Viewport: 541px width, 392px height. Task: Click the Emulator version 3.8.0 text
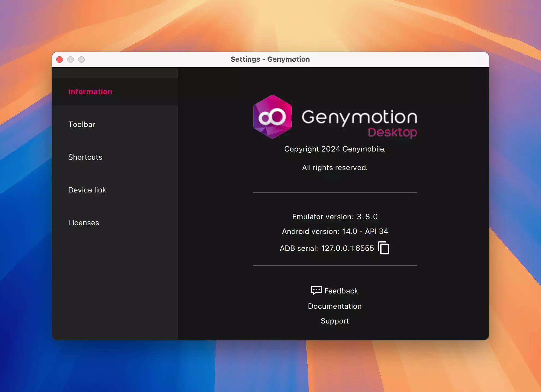click(x=335, y=217)
